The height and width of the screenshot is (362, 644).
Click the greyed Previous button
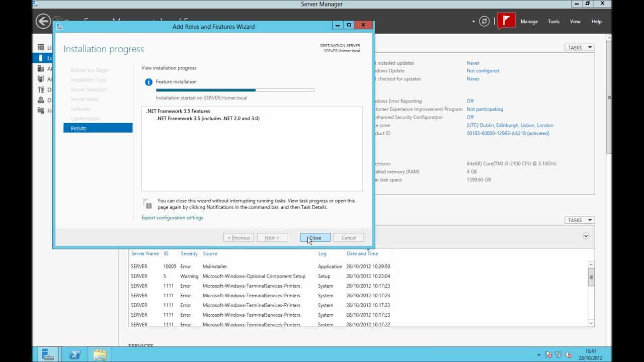click(x=238, y=238)
